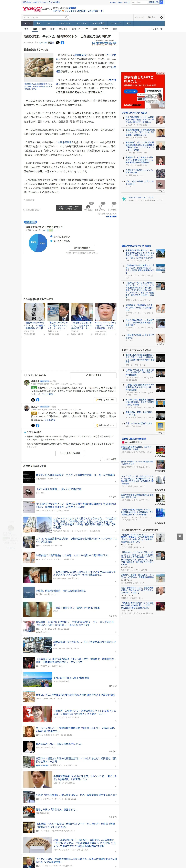Screen dimensions: 186x868
Task: Click コメントを書く button
Action: click(x=93, y=375)
